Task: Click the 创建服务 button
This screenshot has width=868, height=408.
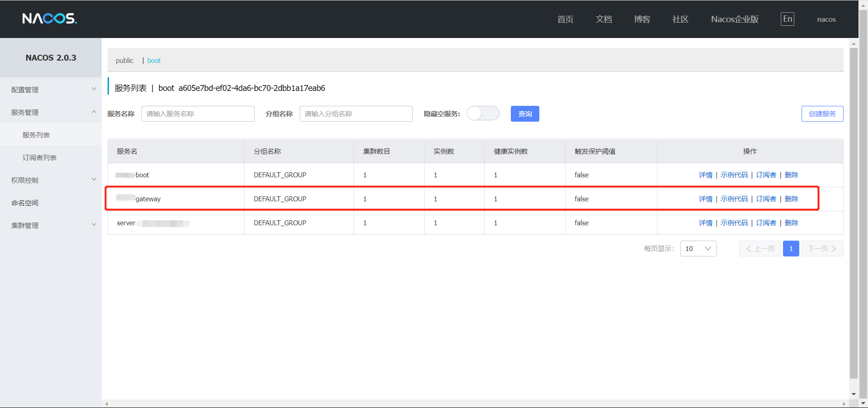Action: point(822,114)
